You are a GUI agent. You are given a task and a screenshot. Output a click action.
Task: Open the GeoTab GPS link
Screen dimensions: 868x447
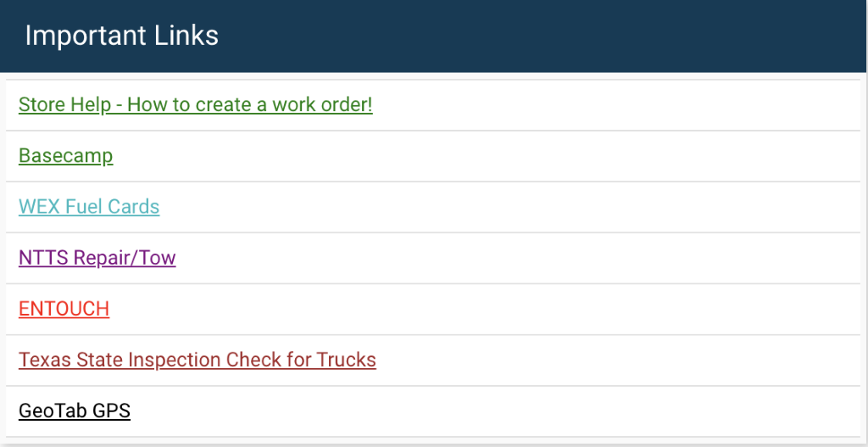coord(75,411)
